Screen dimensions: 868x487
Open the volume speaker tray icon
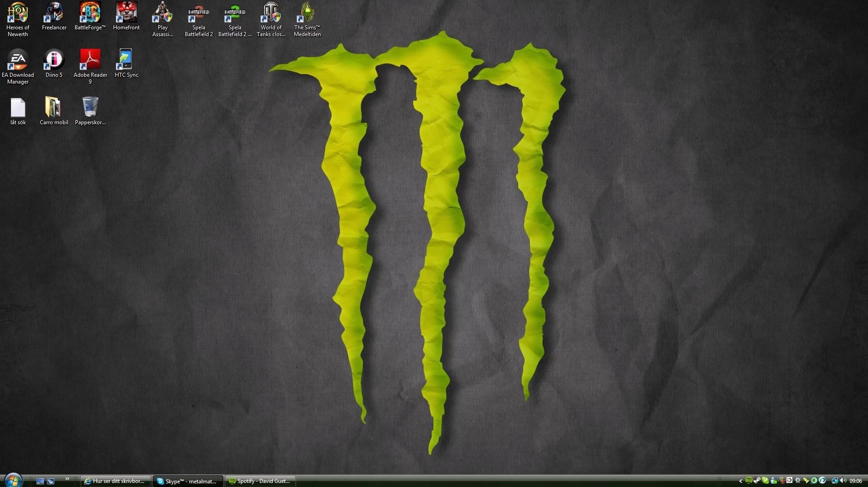tap(843, 481)
